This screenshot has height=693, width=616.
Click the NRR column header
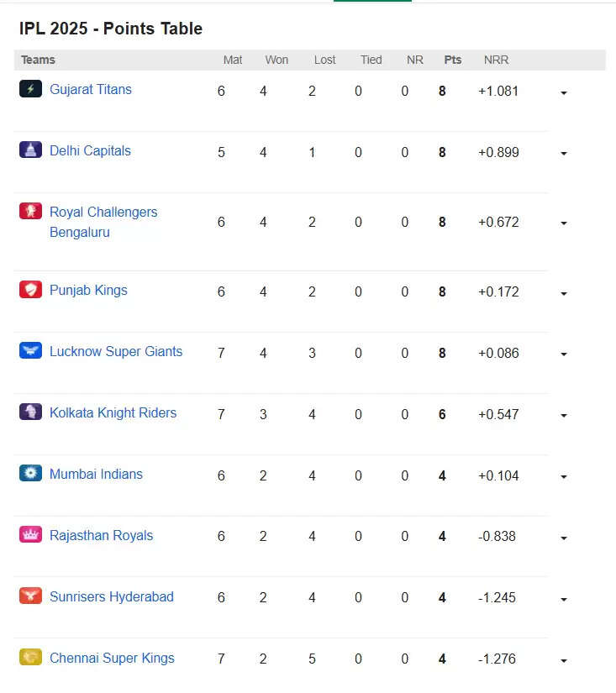click(496, 60)
